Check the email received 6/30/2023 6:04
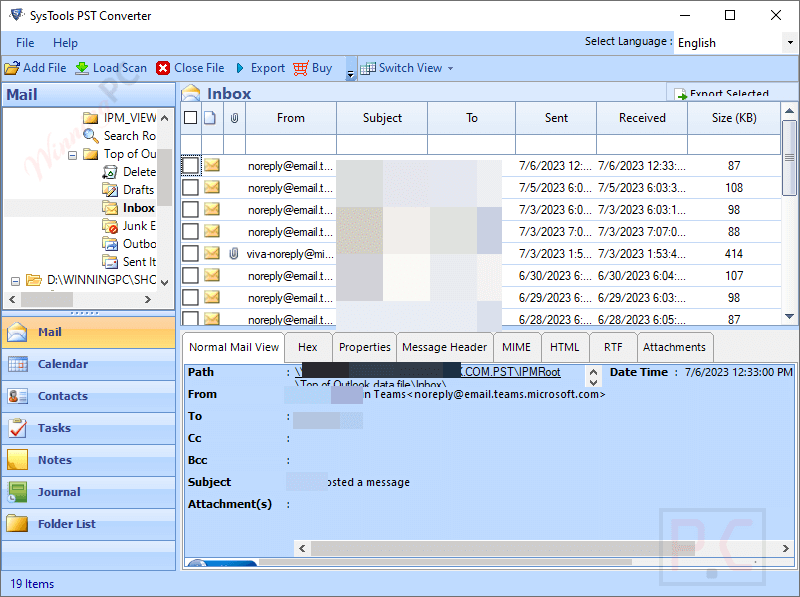This screenshot has width=800, height=597. click(x=190, y=275)
